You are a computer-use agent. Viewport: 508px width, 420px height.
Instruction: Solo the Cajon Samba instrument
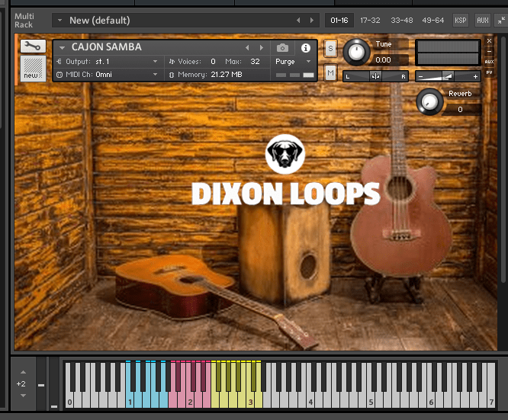pos(330,48)
